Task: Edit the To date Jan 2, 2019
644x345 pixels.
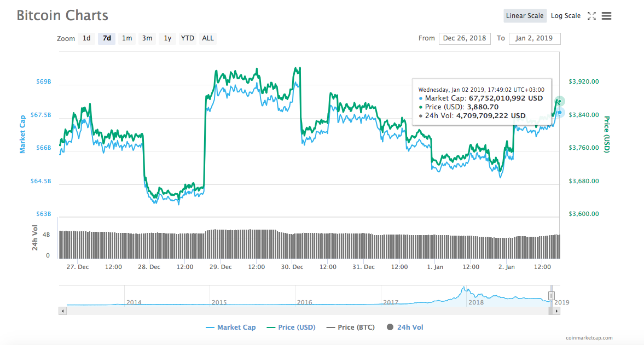Action: pos(535,39)
